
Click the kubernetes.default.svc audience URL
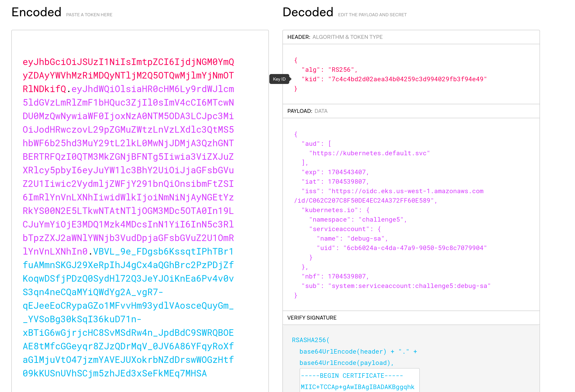point(369,153)
